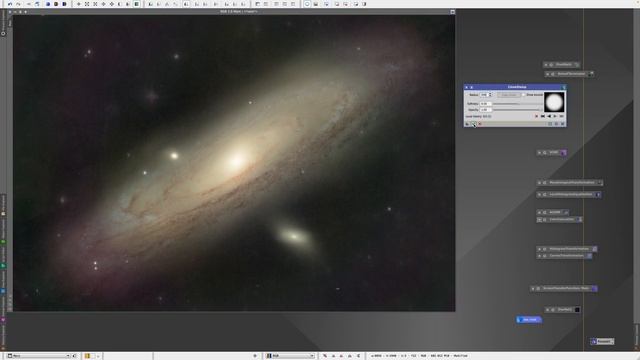640x360 pixels.
Task: Click the Opacity value field in CloneStamp
Action: point(486,110)
